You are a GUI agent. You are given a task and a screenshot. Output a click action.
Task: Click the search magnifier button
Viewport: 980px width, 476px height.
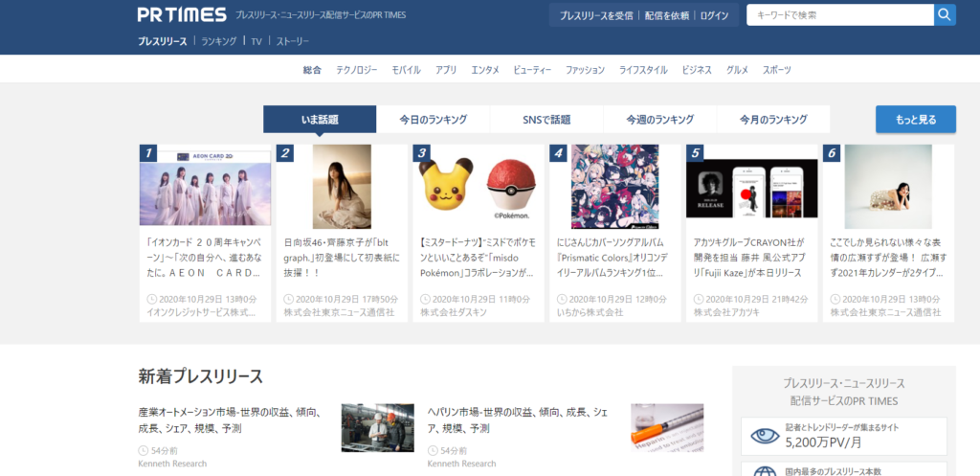point(945,14)
